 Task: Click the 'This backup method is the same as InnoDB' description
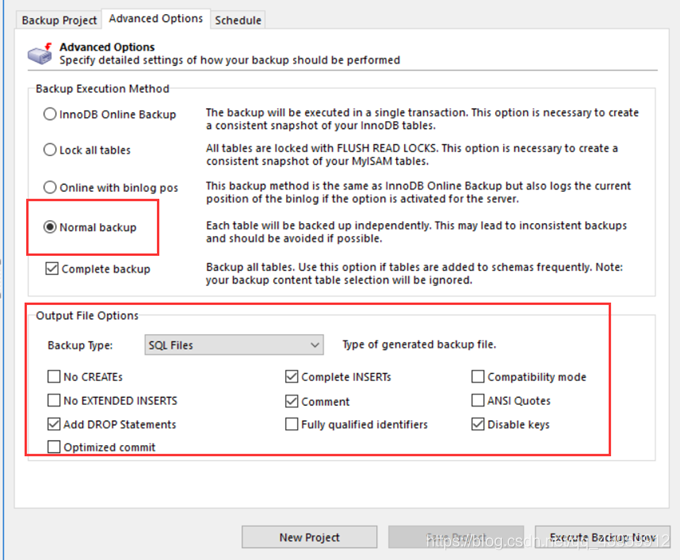pos(418,193)
